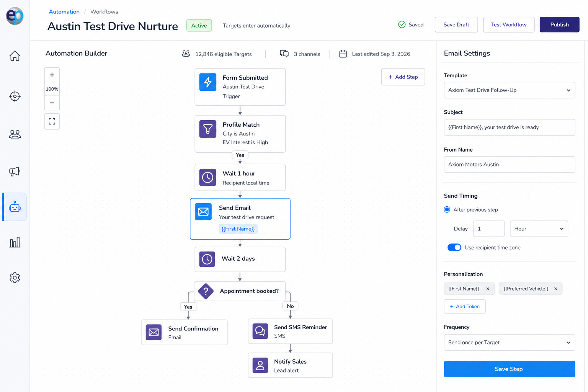The height and width of the screenshot is (392, 588).
Task: Select the Send Confirmation envelope icon
Action: (154, 332)
